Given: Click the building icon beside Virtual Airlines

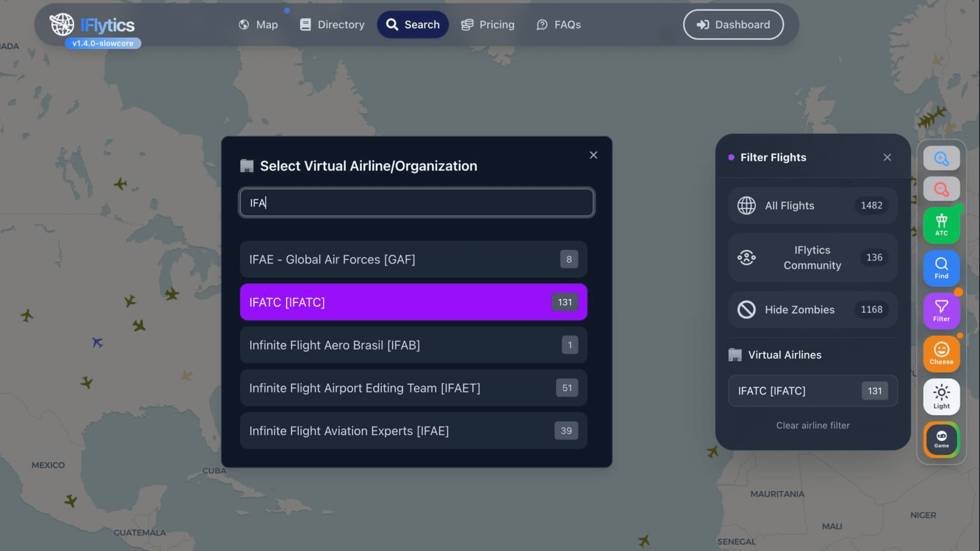Looking at the screenshot, I should click(735, 355).
